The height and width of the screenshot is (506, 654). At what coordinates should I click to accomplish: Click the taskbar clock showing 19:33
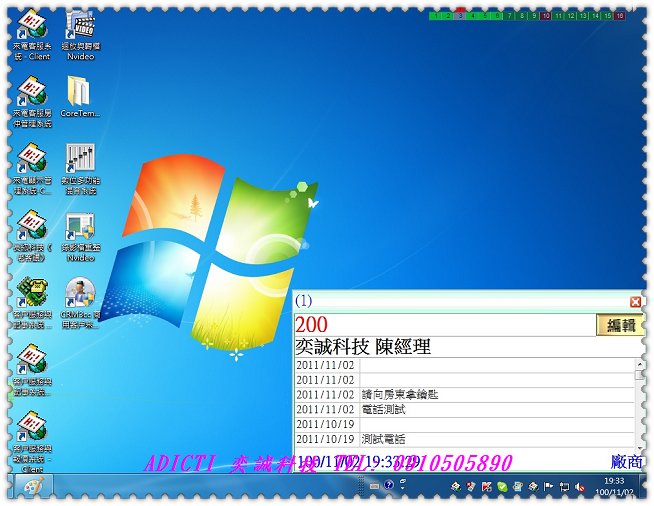(x=614, y=486)
